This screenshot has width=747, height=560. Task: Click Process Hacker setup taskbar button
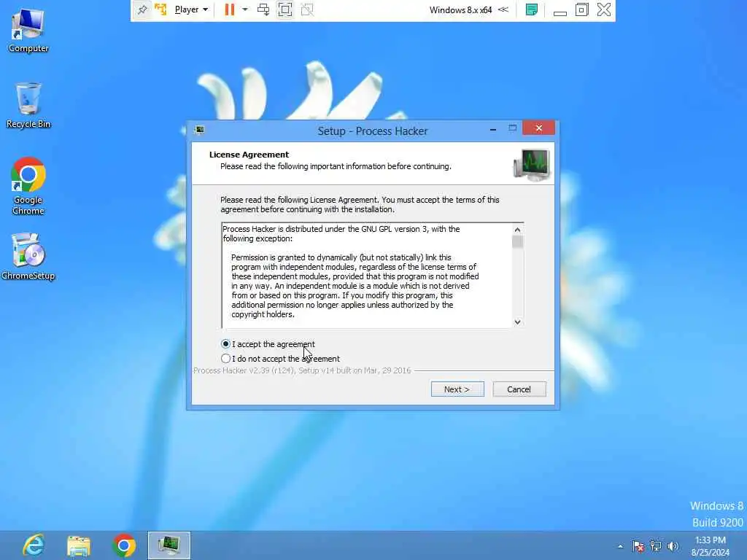pyautogui.click(x=169, y=545)
